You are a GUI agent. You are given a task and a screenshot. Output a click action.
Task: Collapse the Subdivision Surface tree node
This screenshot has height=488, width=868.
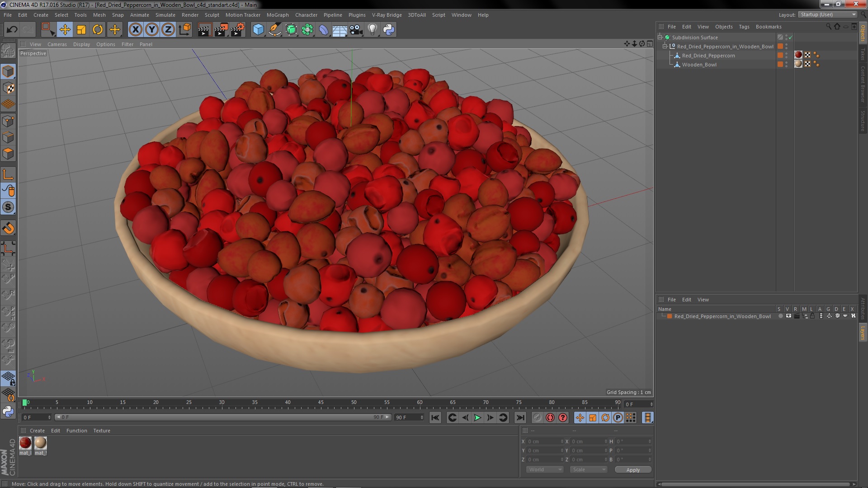pos(660,38)
